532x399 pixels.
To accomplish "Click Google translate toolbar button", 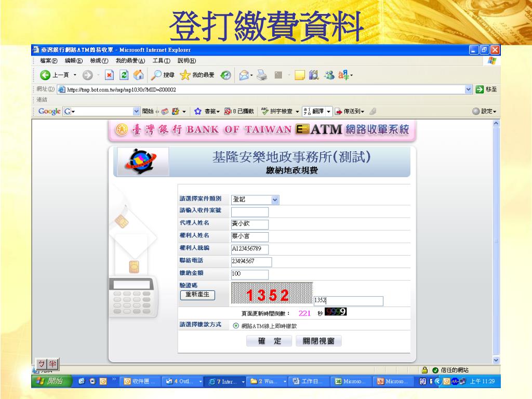I will (x=314, y=111).
